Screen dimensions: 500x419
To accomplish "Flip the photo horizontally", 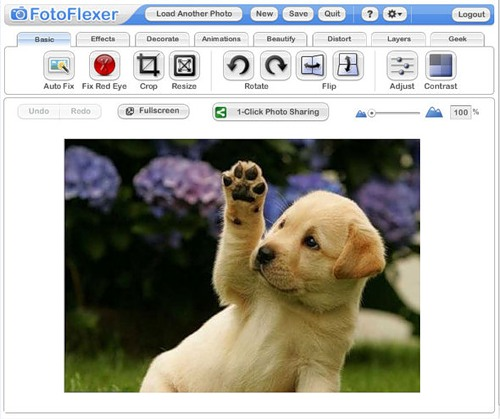I will (x=311, y=65).
